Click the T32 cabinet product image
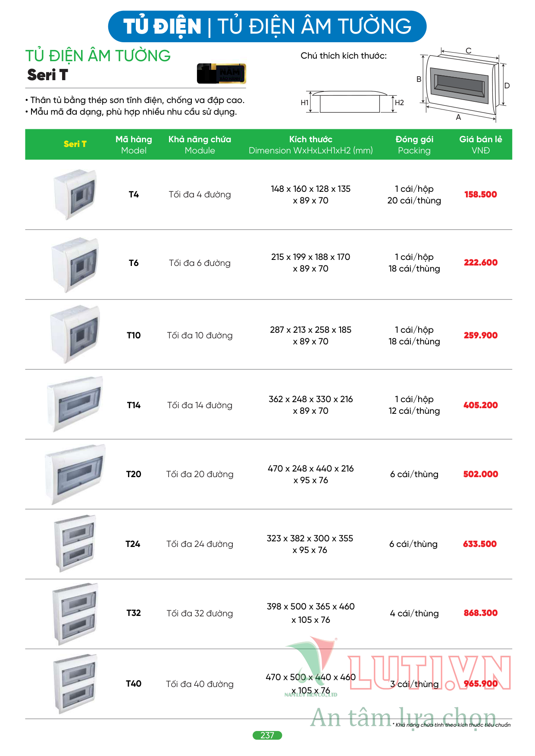 click(75, 614)
